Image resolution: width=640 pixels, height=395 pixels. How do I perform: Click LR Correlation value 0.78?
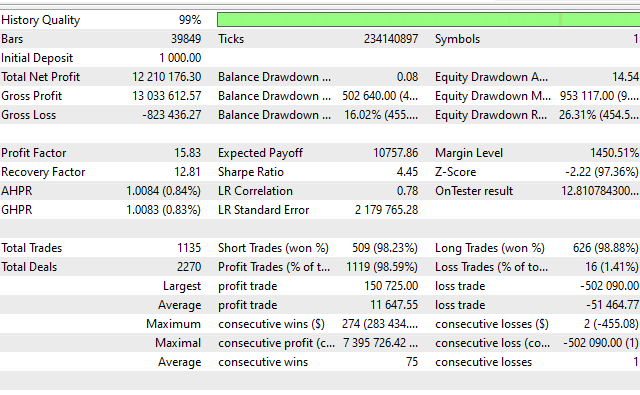407,191
